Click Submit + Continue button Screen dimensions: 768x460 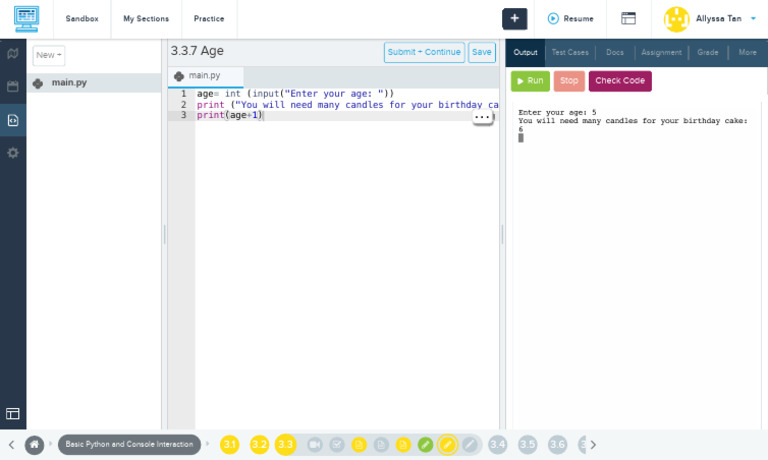pyautogui.click(x=424, y=53)
